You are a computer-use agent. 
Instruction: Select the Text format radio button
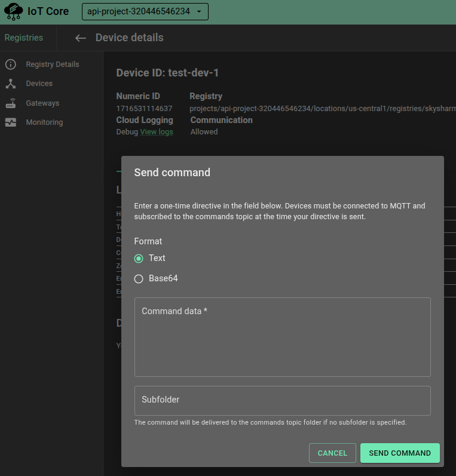point(139,259)
